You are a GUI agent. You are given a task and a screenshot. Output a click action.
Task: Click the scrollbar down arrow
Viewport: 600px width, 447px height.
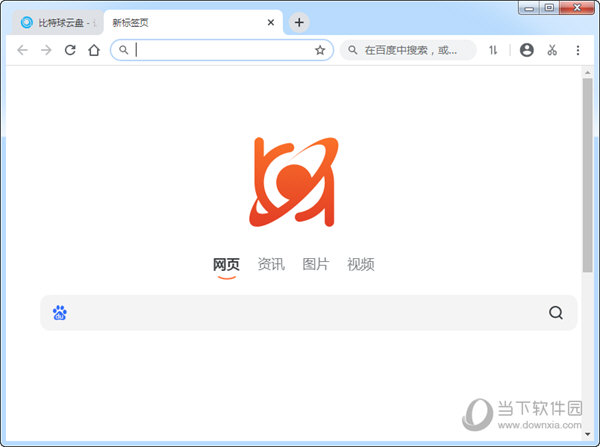click(x=587, y=434)
